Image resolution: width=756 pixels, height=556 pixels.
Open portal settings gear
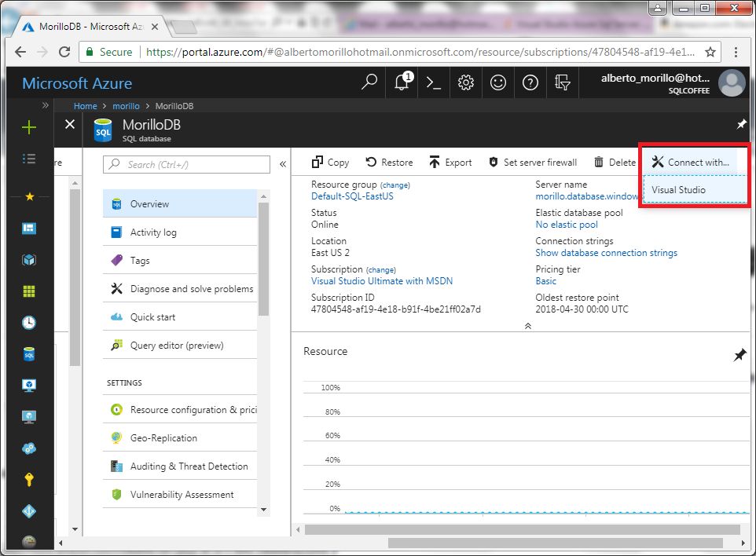466,83
